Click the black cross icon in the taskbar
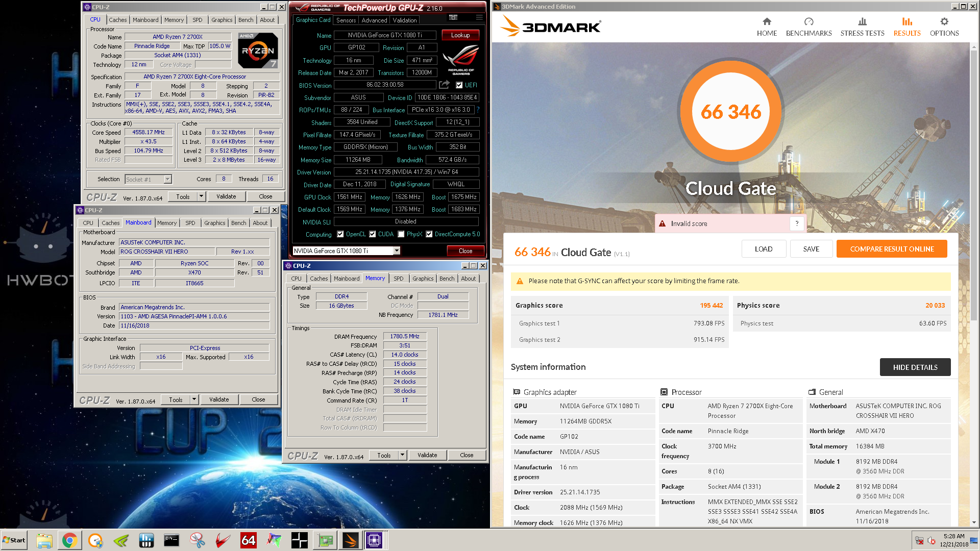Viewport: 980px width, 551px height. [300, 540]
